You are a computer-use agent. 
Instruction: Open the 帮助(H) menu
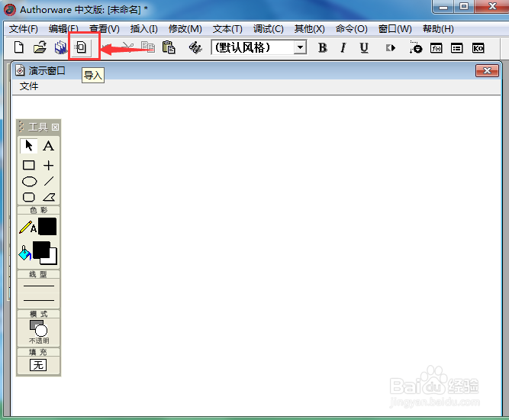point(438,29)
